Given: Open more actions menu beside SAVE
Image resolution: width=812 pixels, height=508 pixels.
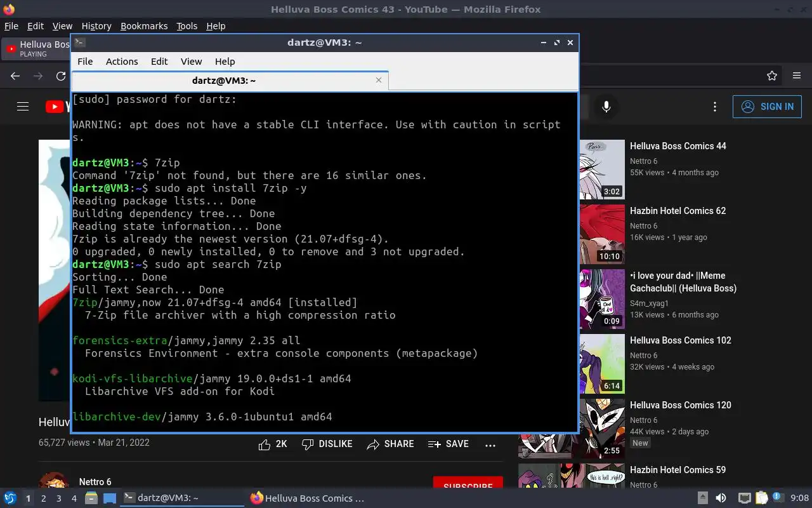Looking at the screenshot, I should point(490,445).
